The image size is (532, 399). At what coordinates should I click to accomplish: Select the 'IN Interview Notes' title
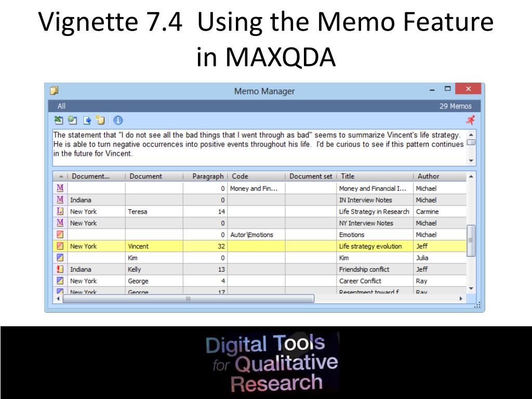pyautogui.click(x=365, y=200)
